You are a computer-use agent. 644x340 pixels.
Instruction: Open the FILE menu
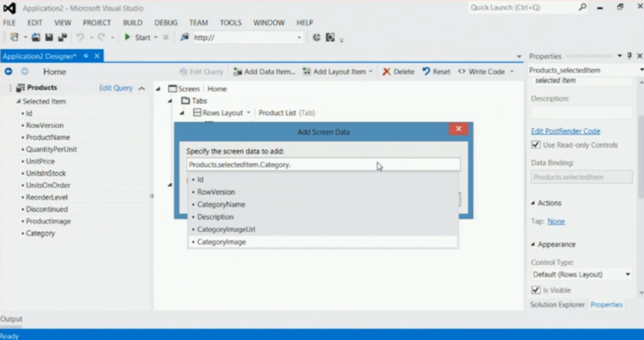click(x=9, y=23)
